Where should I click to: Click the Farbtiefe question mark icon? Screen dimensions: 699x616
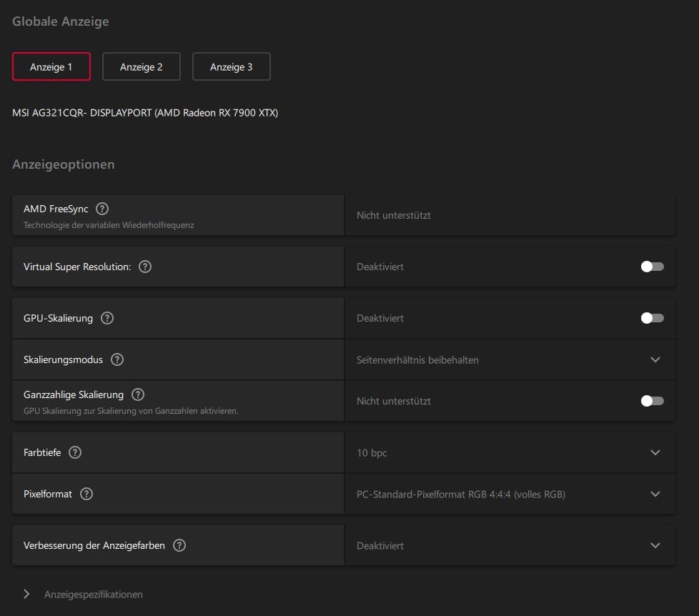75,452
